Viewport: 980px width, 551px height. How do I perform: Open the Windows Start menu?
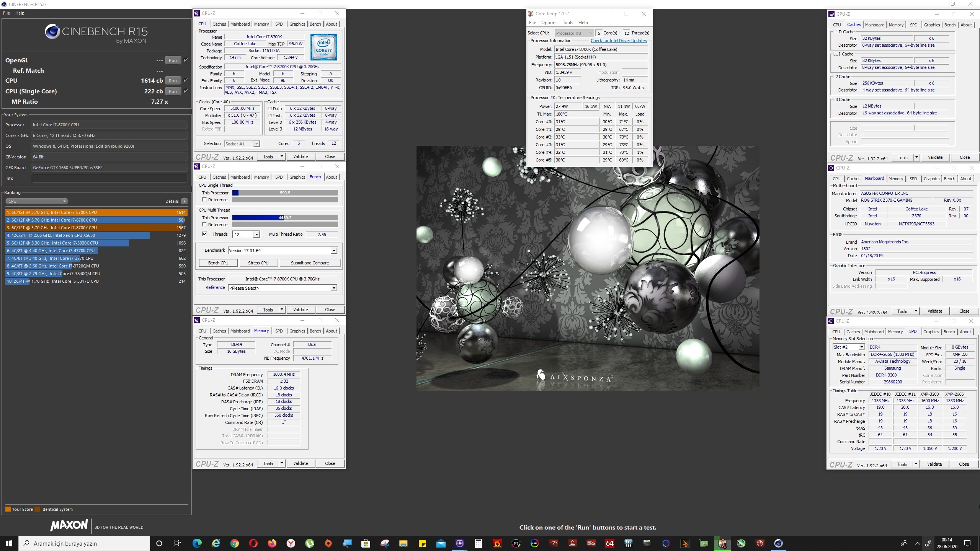[9, 543]
